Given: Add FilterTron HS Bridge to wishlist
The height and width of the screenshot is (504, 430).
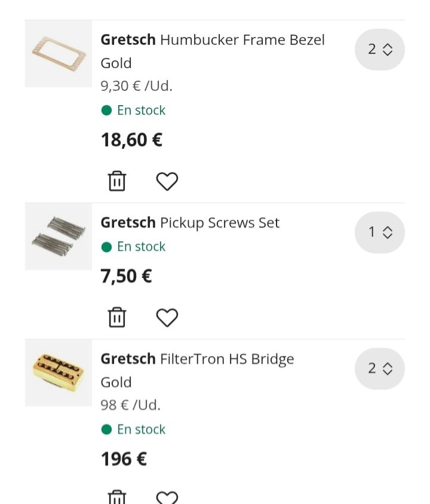Looking at the screenshot, I should 167,497.
